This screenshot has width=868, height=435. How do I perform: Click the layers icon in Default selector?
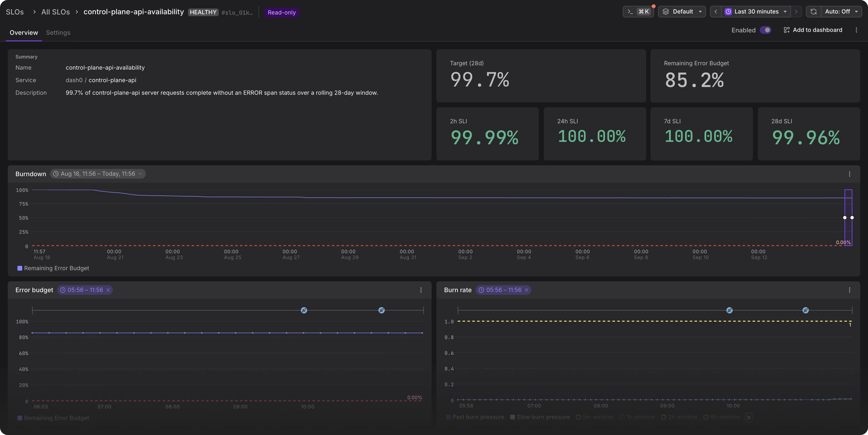click(666, 12)
